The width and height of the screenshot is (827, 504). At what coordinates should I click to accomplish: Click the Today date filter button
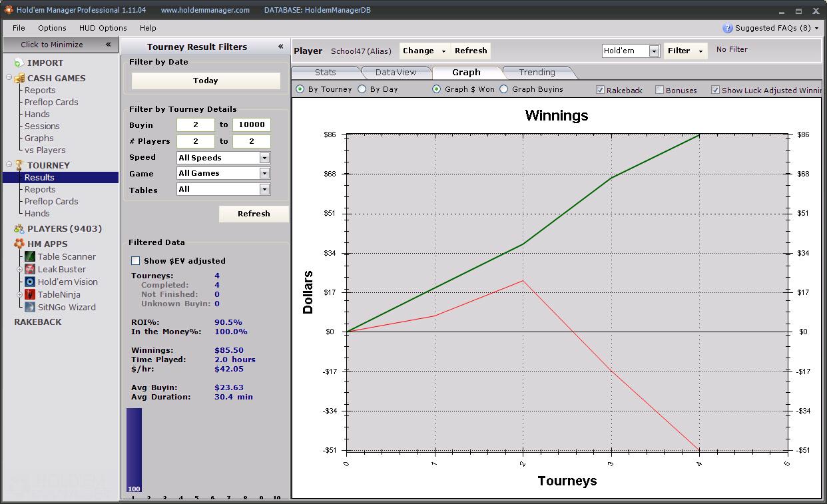coord(206,81)
